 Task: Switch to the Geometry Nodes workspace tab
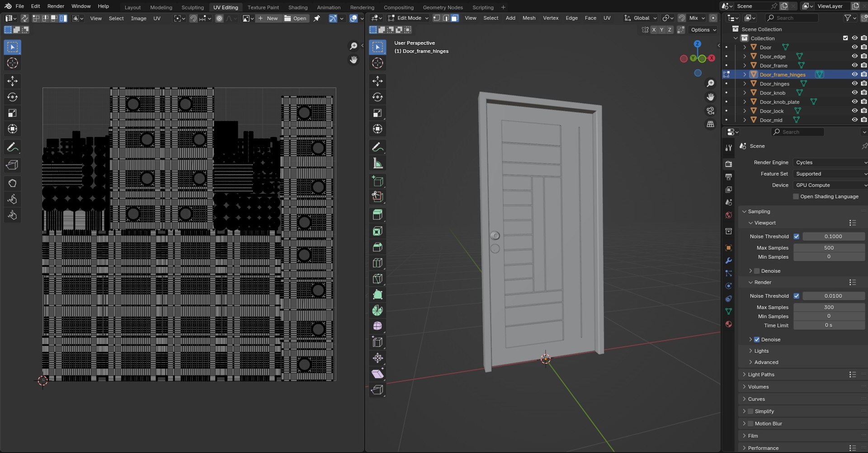(443, 7)
